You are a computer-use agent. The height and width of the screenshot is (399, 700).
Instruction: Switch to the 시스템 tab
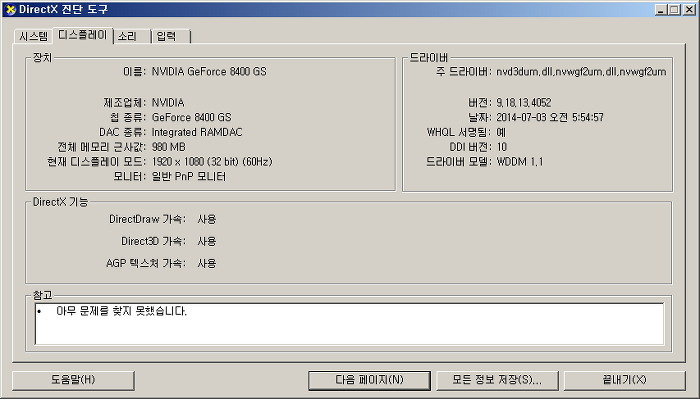pyautogui.click(x=33, y=36)
